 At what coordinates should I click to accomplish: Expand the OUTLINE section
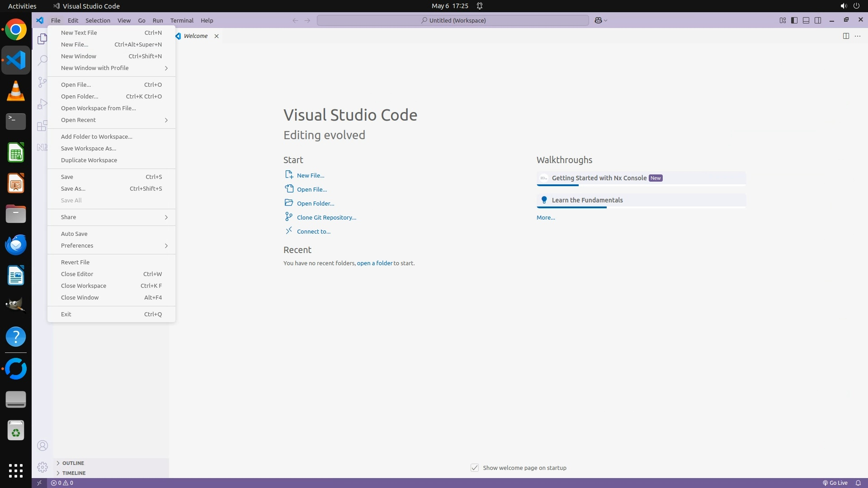pyautogui.click(x=73, y=463)
